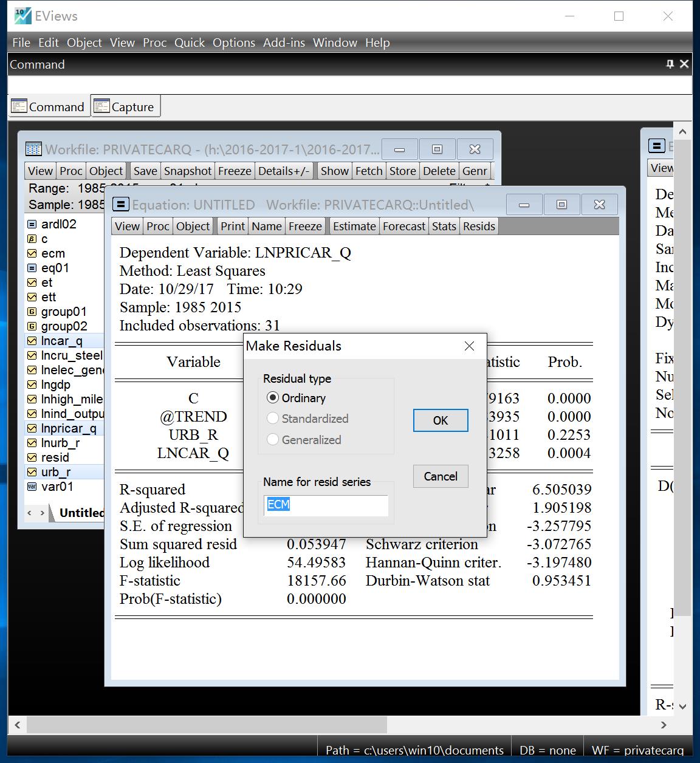Close the Command pane with its X

coord(684,64)
